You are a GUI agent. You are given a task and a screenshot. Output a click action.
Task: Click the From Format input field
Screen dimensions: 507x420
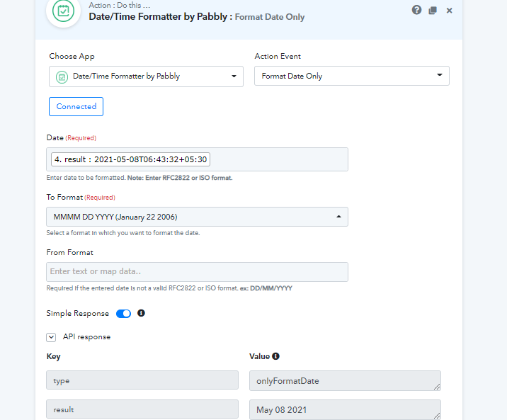tap(198, 272)
